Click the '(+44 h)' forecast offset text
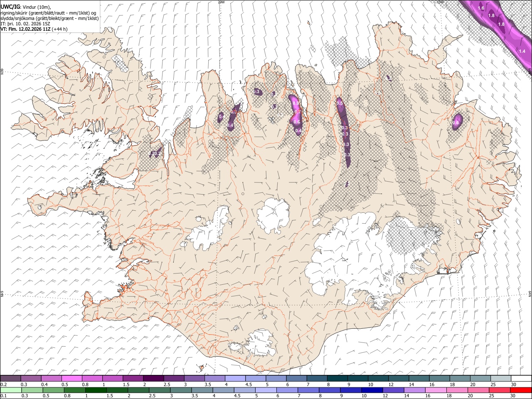Viewport: 532px width, 399px height. click(60, 29)
